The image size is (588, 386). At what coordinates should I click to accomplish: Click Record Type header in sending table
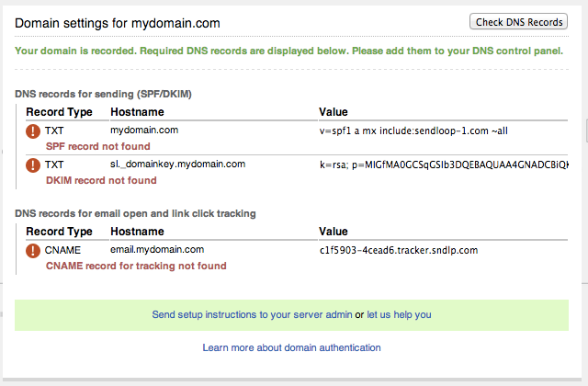[59, 112]
